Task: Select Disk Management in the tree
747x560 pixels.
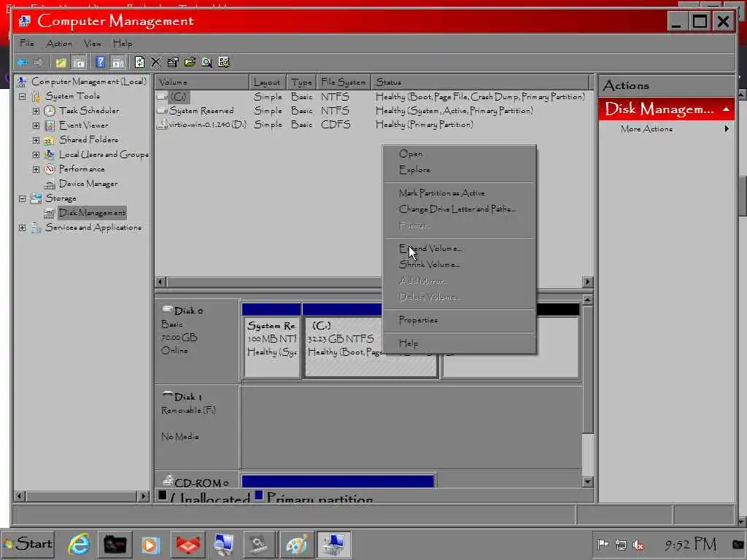Action: (93, 213)
